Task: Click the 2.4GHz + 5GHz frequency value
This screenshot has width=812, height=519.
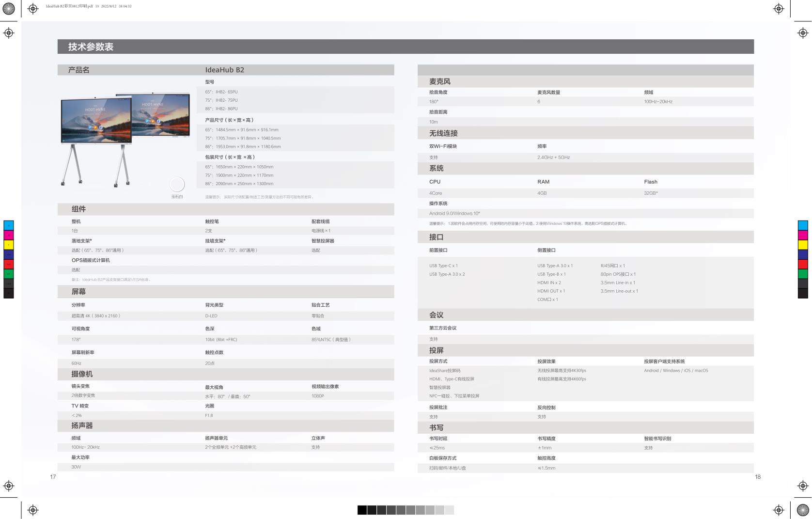Action: [x=554, y=157]
